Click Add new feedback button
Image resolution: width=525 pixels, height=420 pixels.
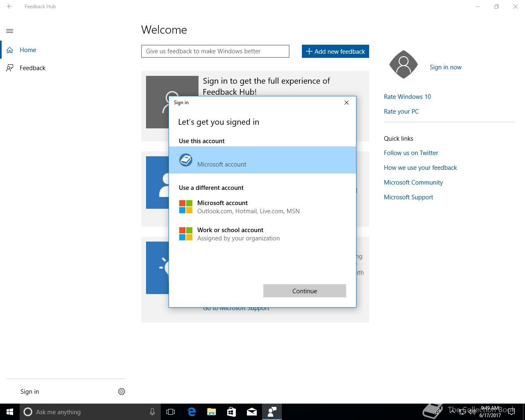[x=336, y=51]
